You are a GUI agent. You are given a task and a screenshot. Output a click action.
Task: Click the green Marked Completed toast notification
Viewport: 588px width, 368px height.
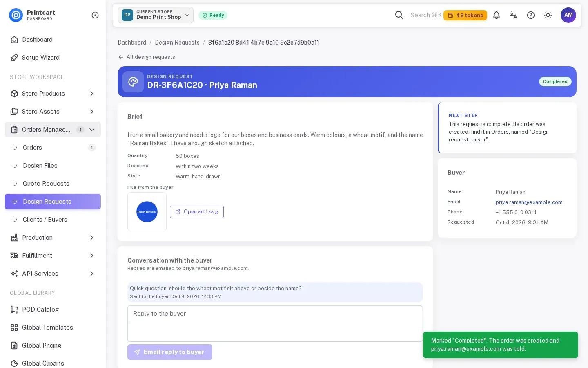[501, 345]
